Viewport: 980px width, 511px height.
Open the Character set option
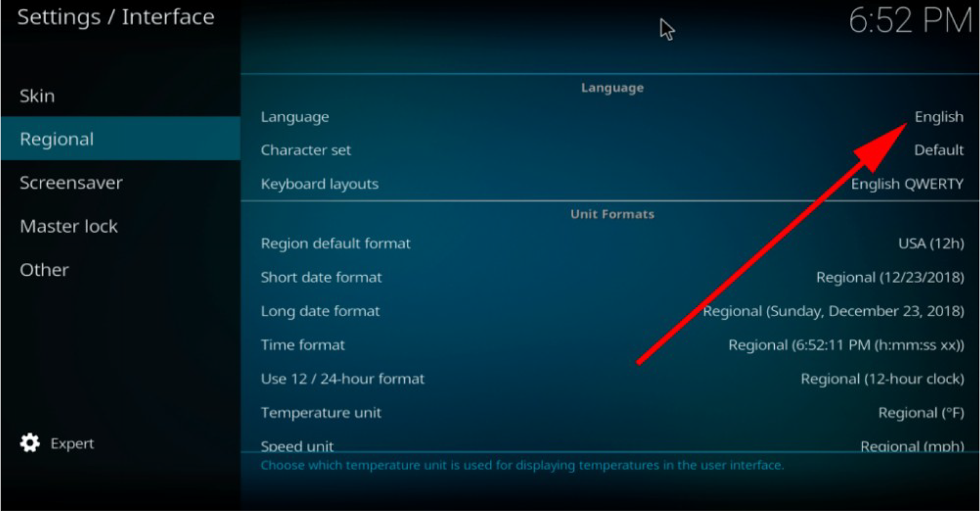pyautogui.click(x=611, y=150)
